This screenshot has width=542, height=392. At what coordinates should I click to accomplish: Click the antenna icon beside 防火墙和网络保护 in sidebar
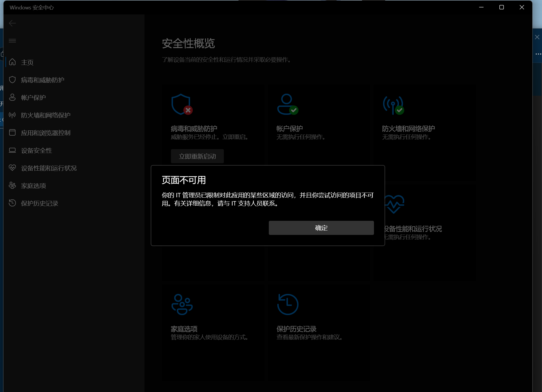[x=12, y=115]
